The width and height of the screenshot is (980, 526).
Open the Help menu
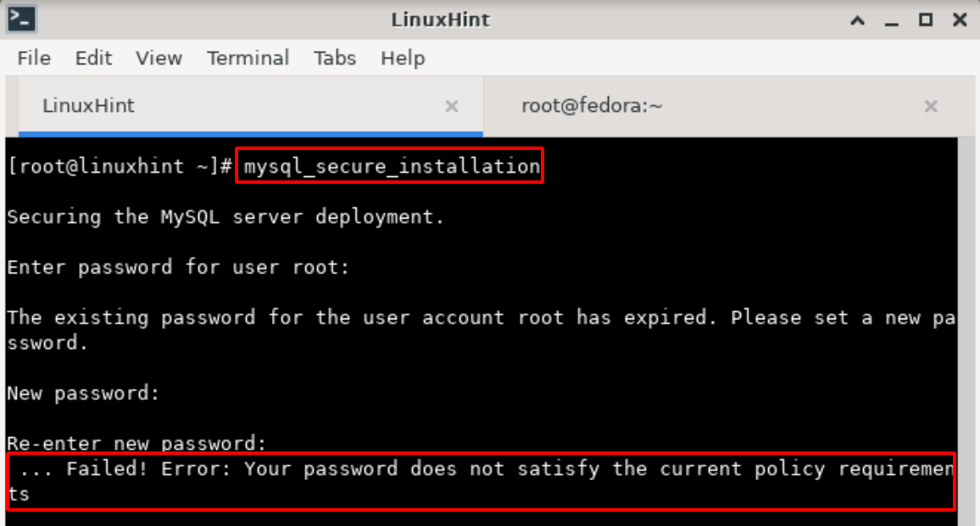tap(402, 58)
